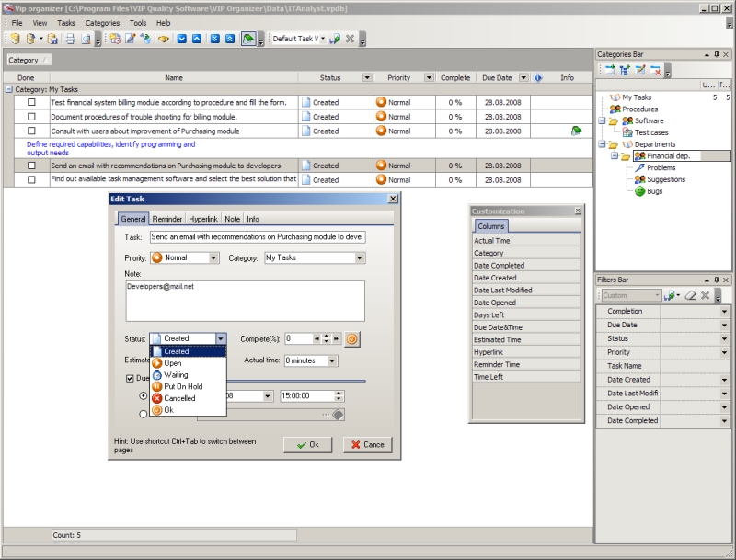Check the Done box for the 'Test financial system' task
Viewport: 736px width, 560px height.
point(31,103)
